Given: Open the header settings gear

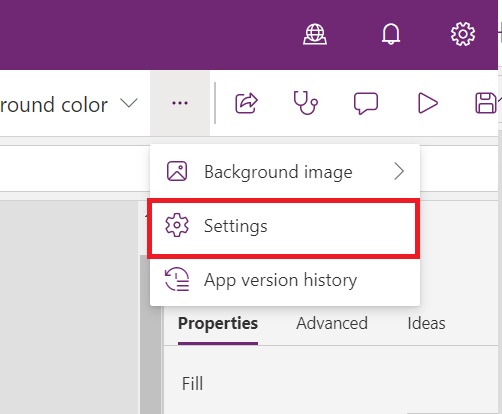Looking at the screenshot, I should 463,34.
